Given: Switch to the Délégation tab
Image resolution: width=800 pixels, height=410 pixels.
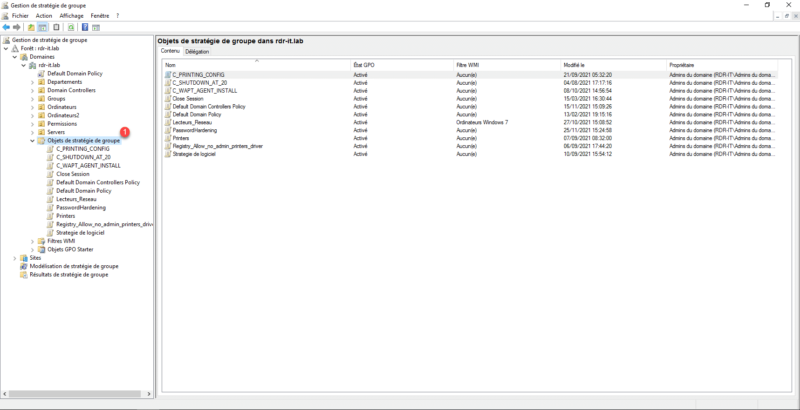Looking at the screenshot, I should (197, 51).
